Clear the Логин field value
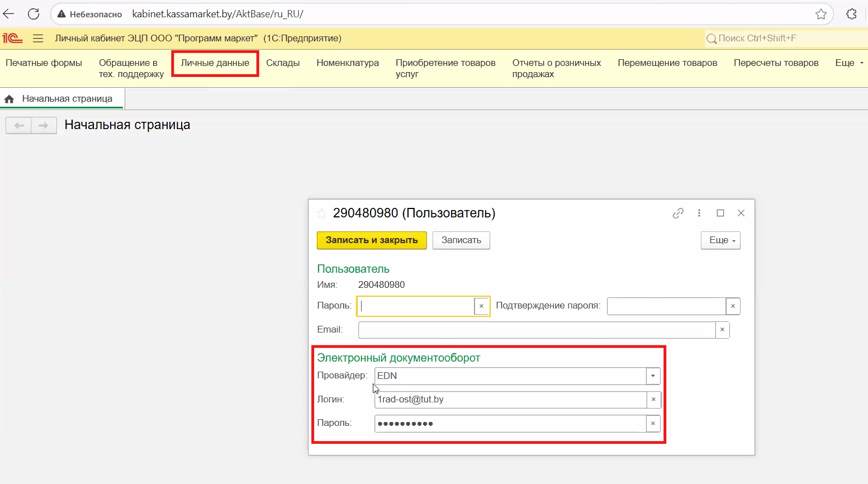Image resolution: width=868 pixels, height=484 pixels. point(653,400)
